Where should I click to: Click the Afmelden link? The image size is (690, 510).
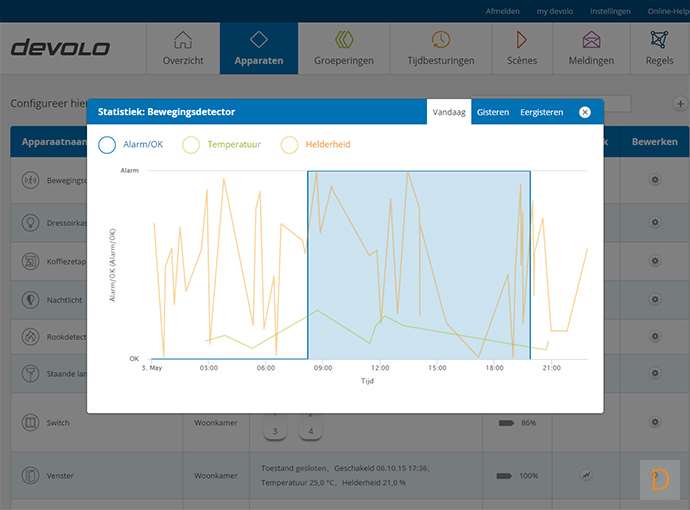pyautogui.click(x=503, y=11)
